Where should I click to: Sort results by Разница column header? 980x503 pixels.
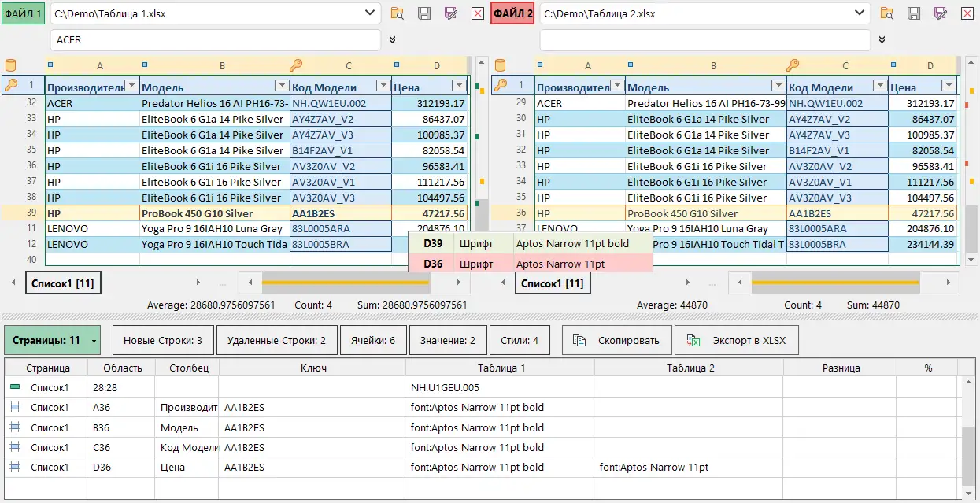pos(840,368)
